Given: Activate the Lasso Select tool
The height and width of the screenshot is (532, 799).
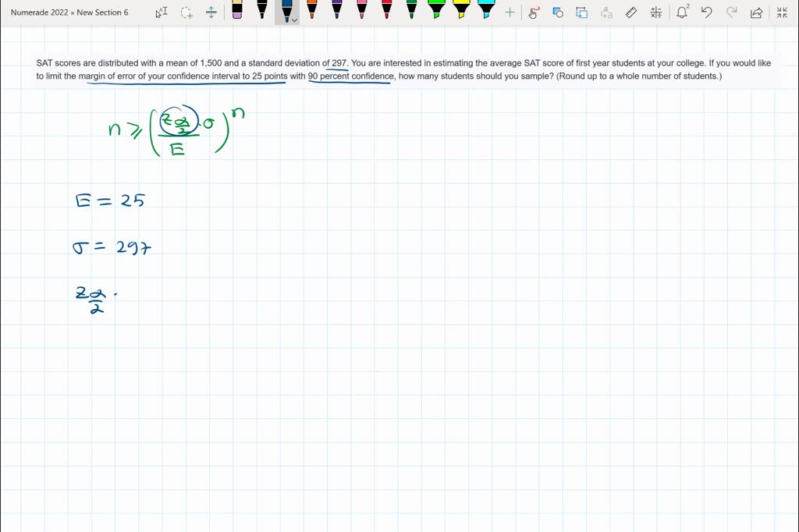Looking at the screenshot, I should [186, 12].
